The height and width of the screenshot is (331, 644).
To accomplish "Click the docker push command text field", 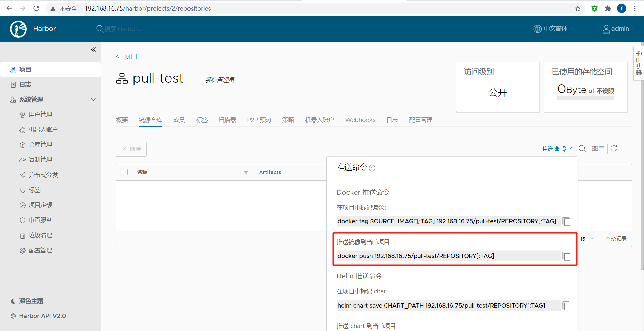I will coord(449,256).
